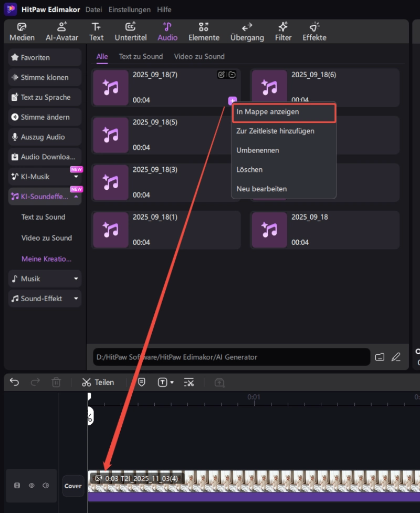The width and height of the screenshot is (420, 513).
Task: Open the Effekte tool tab
Action: click(x=314, y=32)
